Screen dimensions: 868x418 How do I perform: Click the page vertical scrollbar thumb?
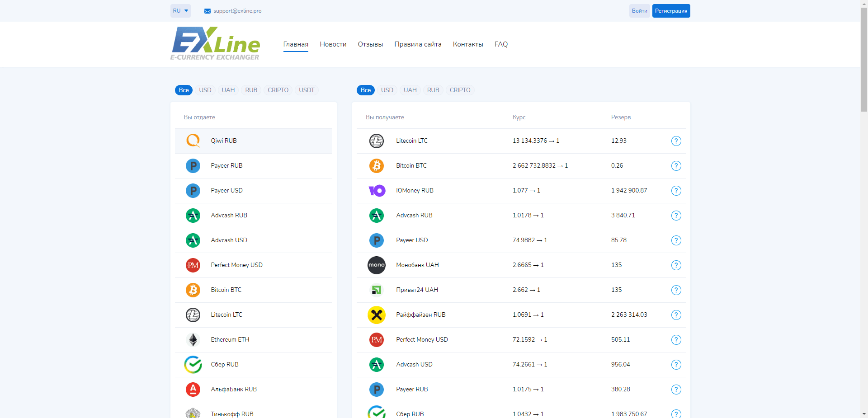[864, 59]
